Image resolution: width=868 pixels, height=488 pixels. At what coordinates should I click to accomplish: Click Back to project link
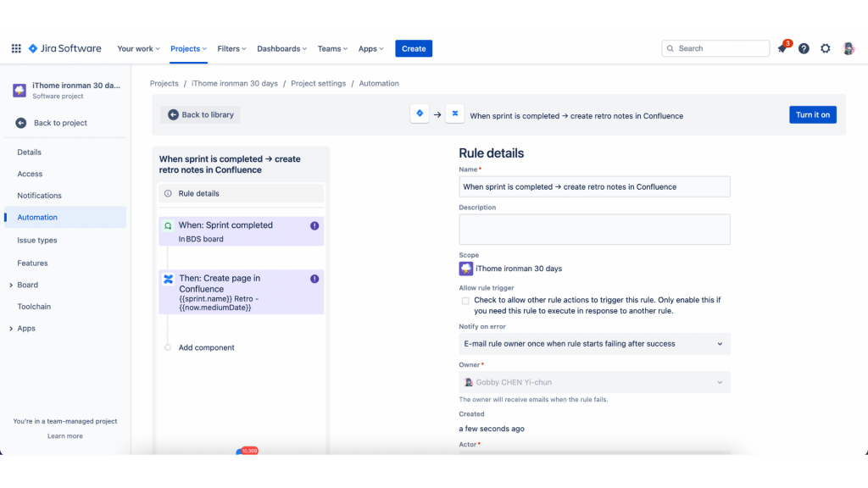click(60, 123)
